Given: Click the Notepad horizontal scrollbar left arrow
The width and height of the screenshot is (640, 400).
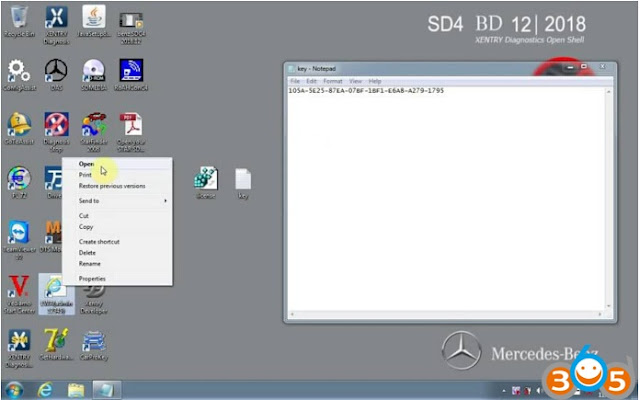Looking at the screenshot, I should (x=292, y=314).
